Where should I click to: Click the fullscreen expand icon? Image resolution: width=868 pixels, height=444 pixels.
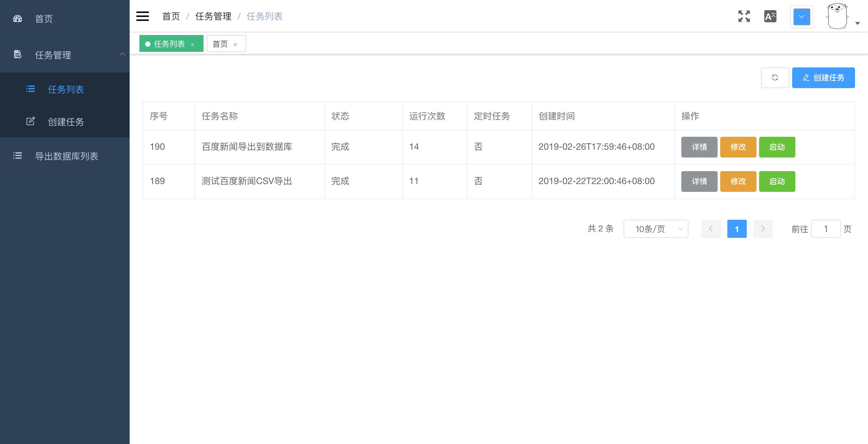(744, 16)
